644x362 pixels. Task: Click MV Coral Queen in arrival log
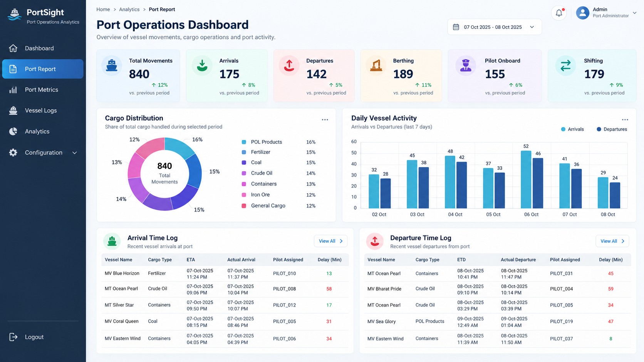pos(121,321)
